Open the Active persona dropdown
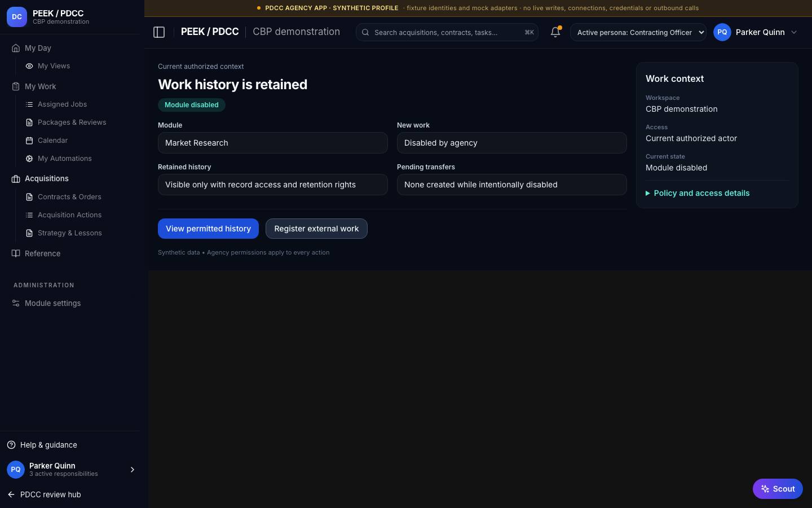 click(x=638, y=32)
